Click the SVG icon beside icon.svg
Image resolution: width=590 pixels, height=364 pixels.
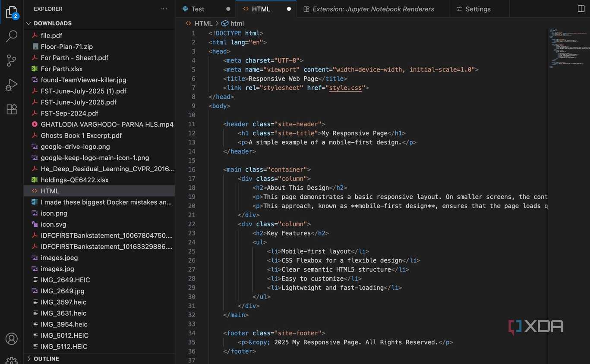click(35, 224)
